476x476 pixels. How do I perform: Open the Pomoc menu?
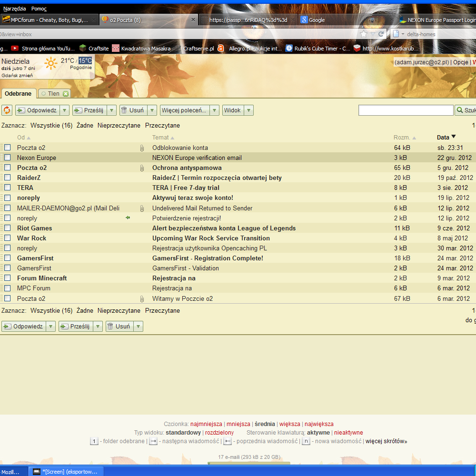(39, 9)
